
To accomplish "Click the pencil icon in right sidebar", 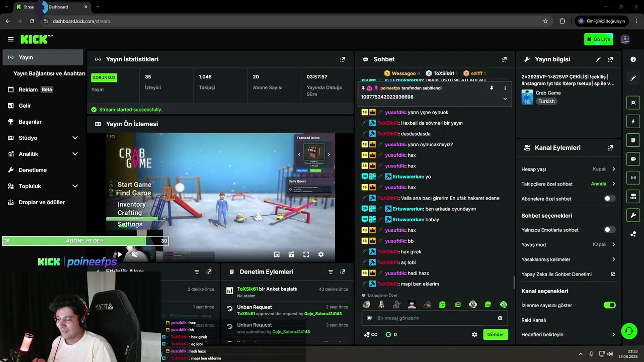I will (633, 78).
